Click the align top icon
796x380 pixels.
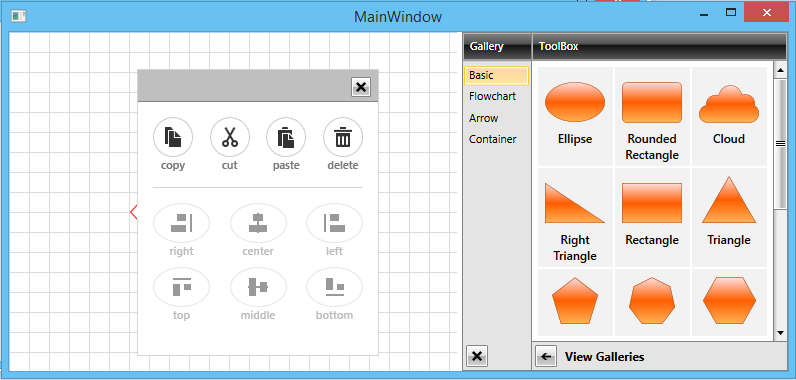click(181, 287)
